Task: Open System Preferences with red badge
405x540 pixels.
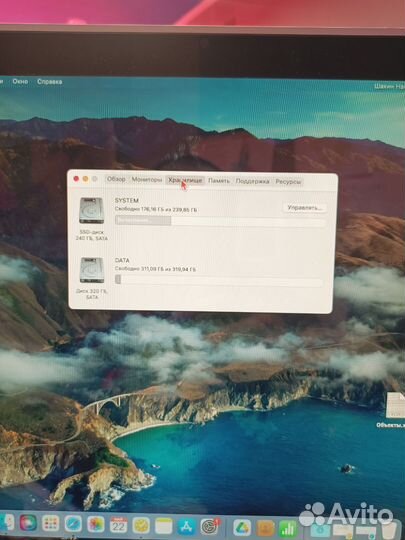Action: pos(209,527)
